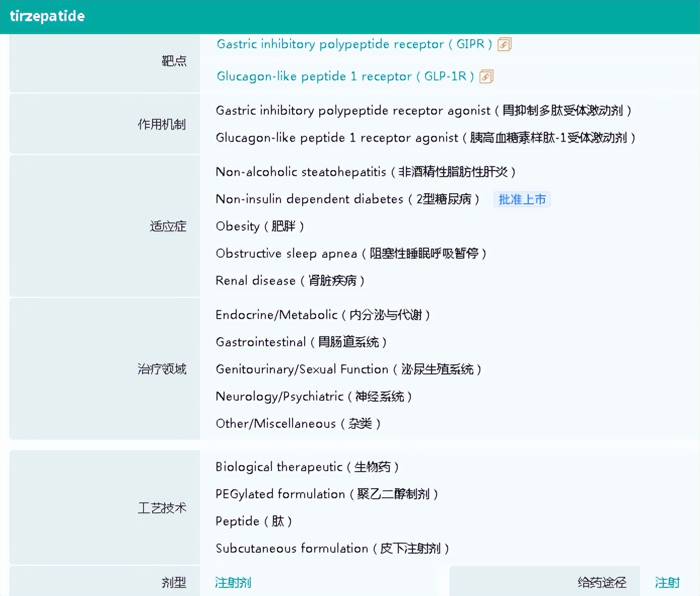This screenshot has width=700, height=596.
Task: Select Gastrointestinal therapeutic area entry
Action: tap(301, 342)
